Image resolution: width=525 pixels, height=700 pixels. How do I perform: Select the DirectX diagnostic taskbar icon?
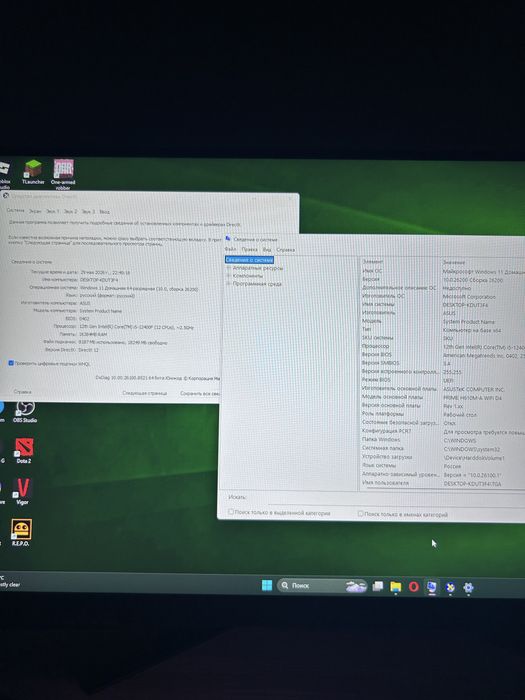pos(450,588)
